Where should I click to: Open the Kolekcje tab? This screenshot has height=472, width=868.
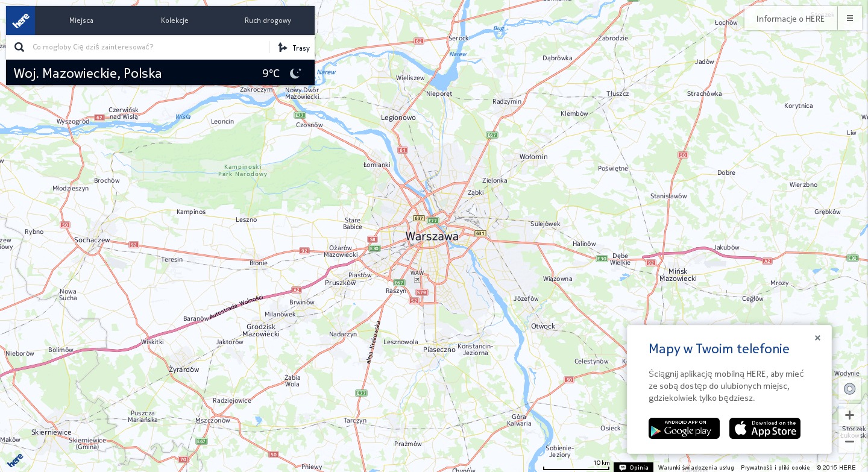click(x=175, y=20)
